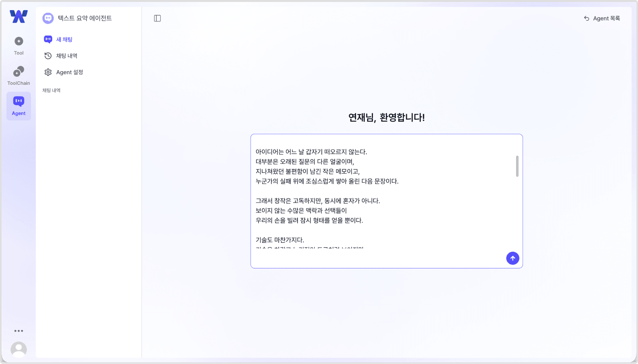Click the 텍스트 요약 에이전트 avatar icon
This screenshot has height=364, width=638.
[48, 18]
